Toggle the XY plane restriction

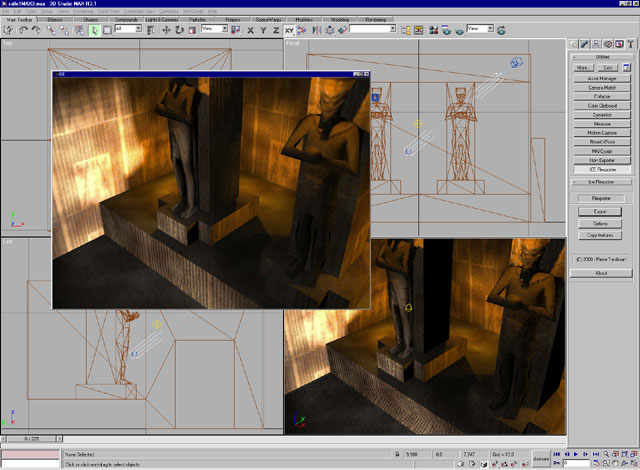click(289, 30)
